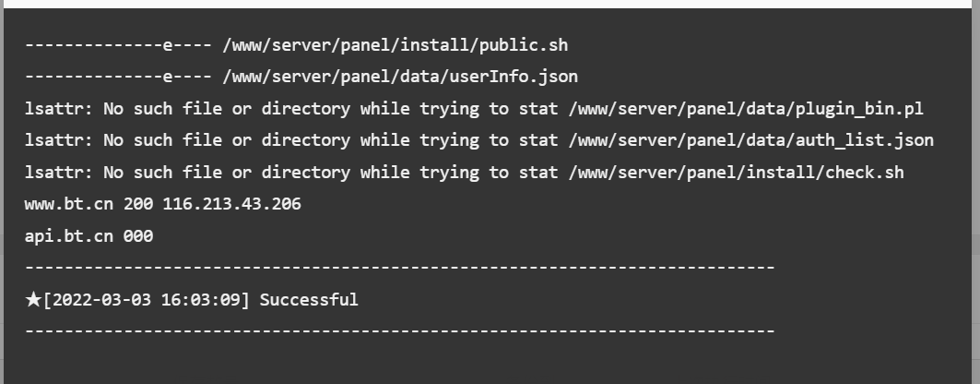The image size is (980, 384).
Task: Click the userInfo.json file path
Action: point(400,77)
